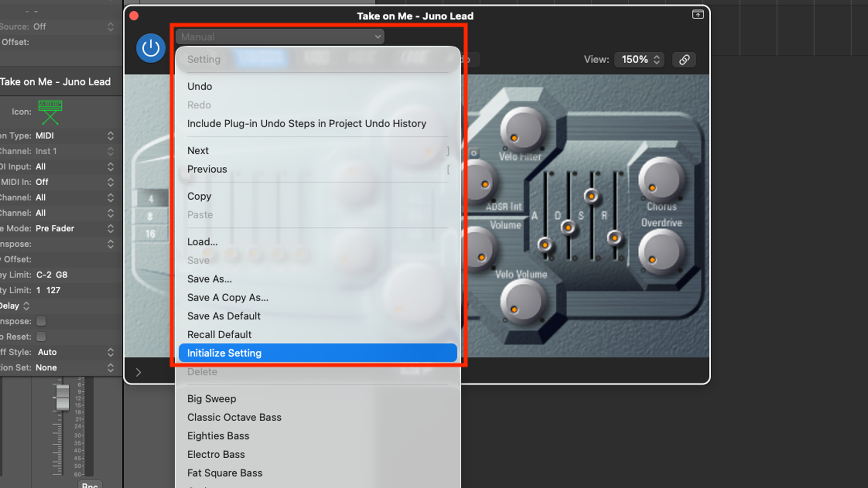
Task: Enable the Transpose checkbox
Action: [x=41, y=321]
